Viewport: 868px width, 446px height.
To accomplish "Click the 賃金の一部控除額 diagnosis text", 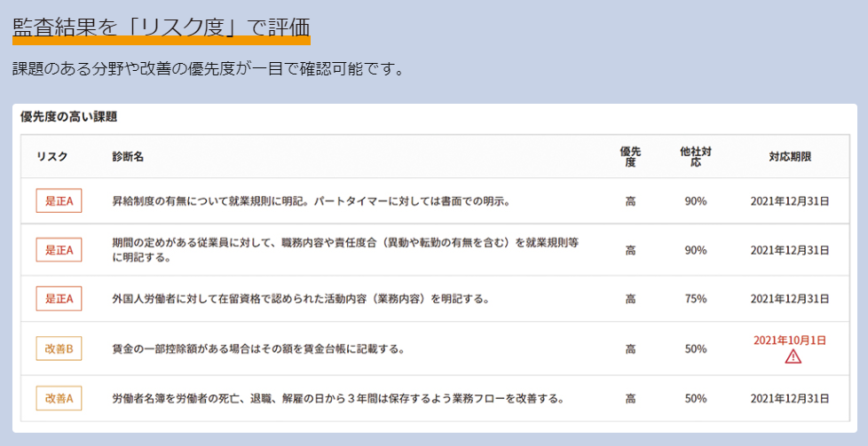I will point(258,349).
